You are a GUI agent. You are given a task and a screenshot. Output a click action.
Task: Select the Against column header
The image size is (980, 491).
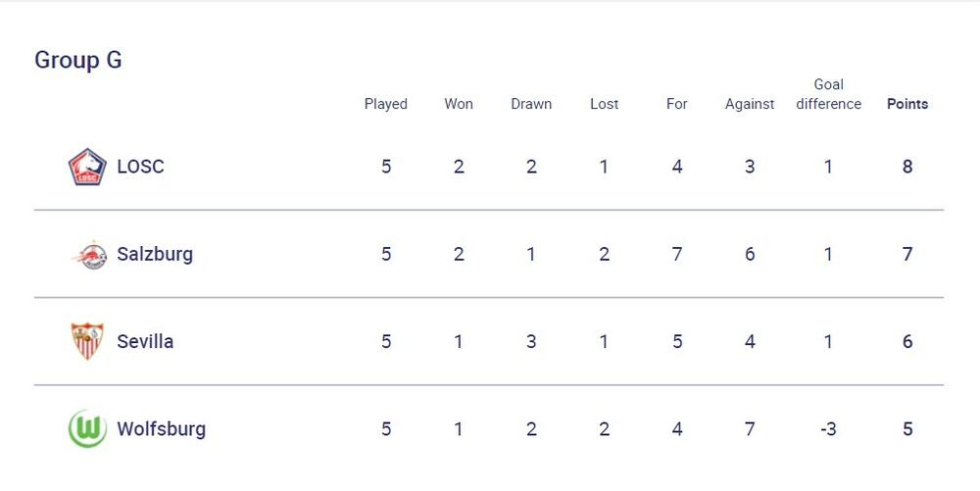tap(750, 104)
